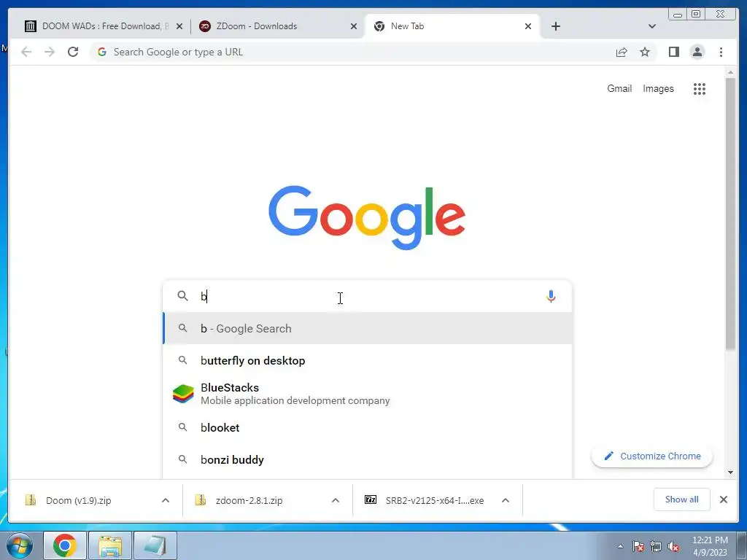
Task: Open the Google apps grid
Action: pyautogui.click(x=700, y=88)
